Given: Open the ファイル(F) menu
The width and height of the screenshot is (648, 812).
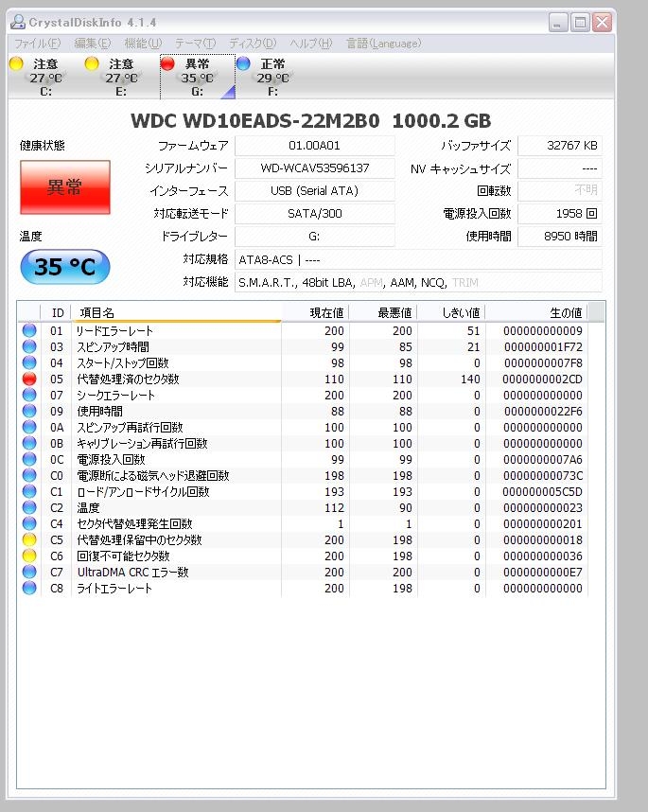Looking at the screenshot, I should [37, 44].
